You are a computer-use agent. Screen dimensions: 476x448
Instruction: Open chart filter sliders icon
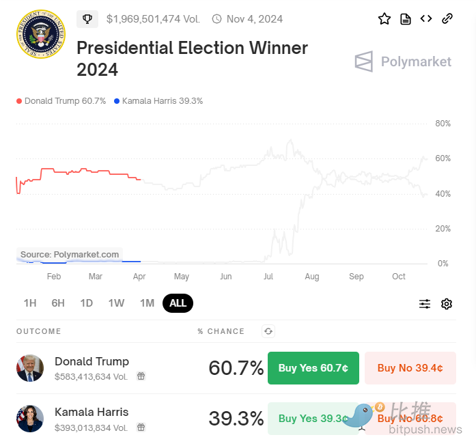[425, 304]
